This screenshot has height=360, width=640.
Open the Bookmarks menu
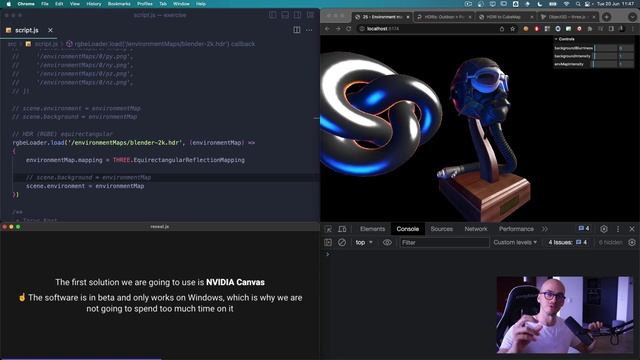click(119, 4)
